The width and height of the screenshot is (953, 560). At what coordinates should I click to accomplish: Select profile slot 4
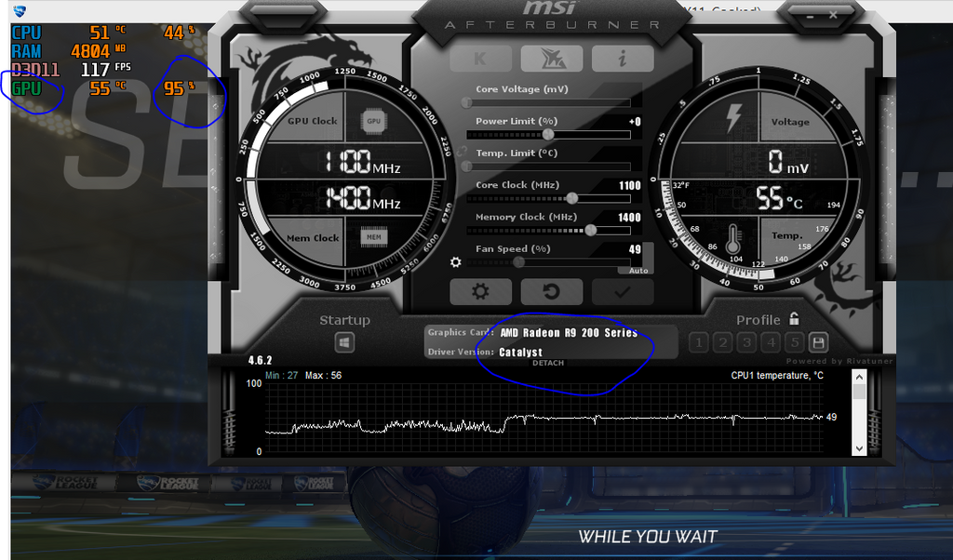771,342
